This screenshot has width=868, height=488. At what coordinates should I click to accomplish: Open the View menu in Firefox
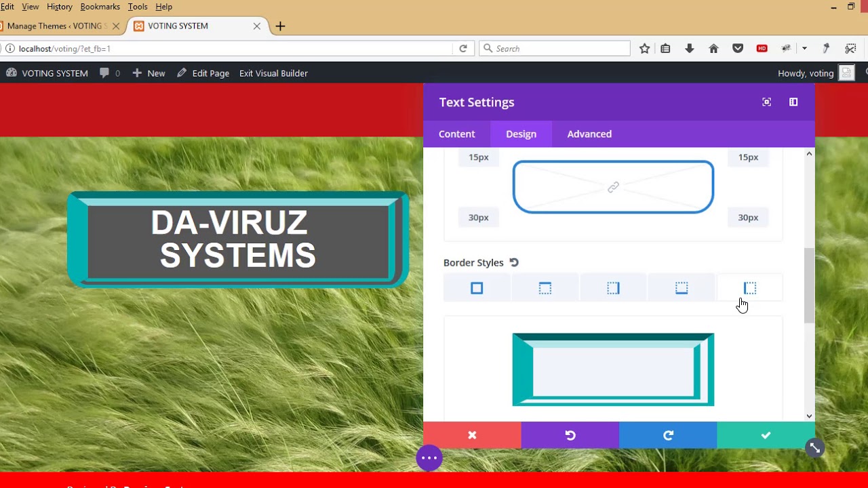pyautogui.click(x=31, y=7)
